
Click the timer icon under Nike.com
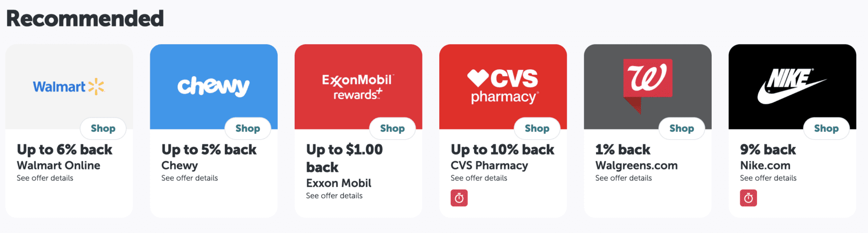pyautogui.click(x=748, y=198)
